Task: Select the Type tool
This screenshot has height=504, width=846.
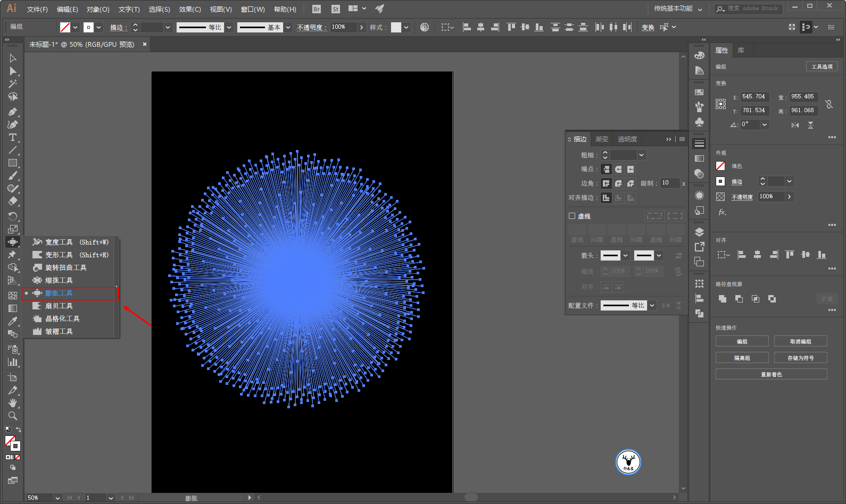Action: tap(13, 137)
